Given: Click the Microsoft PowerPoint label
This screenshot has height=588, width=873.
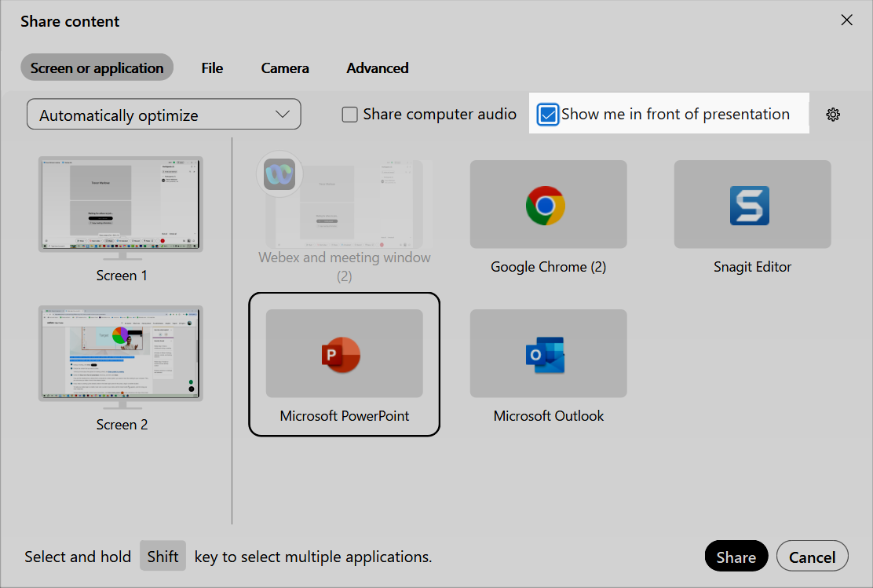Looking at the screenshot, I should pos(345,416).
